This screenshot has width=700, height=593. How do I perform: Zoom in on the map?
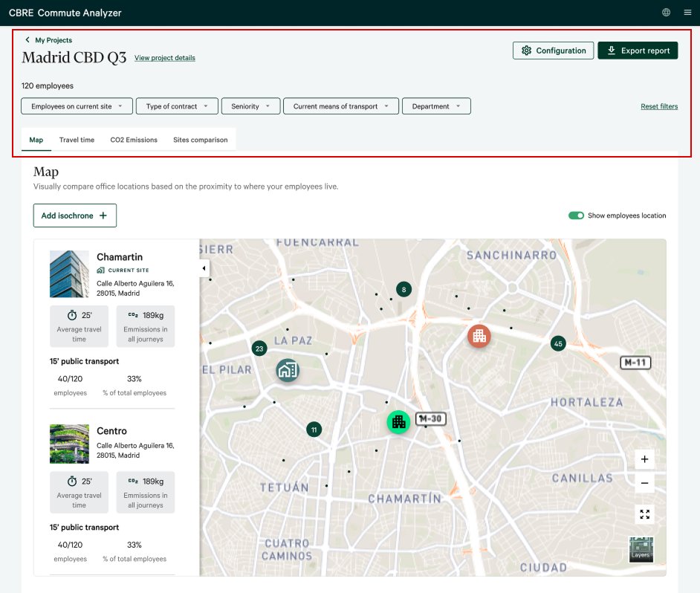tap(645, 459)
